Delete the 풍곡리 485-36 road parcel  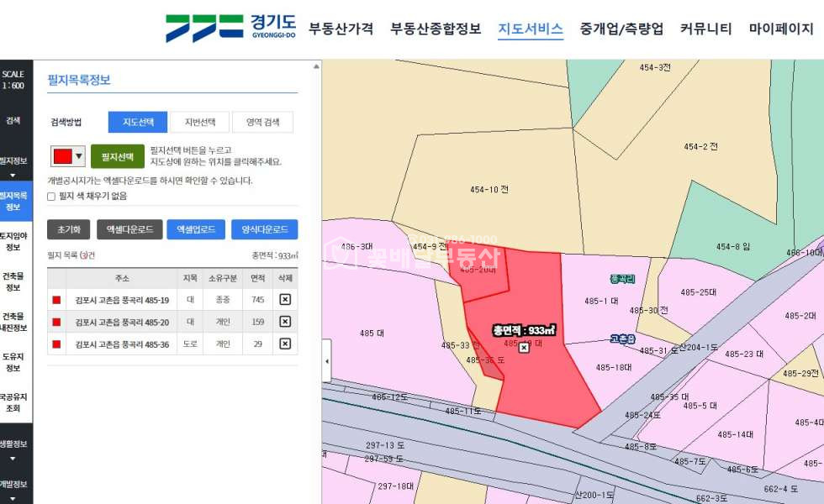[284, 344]
